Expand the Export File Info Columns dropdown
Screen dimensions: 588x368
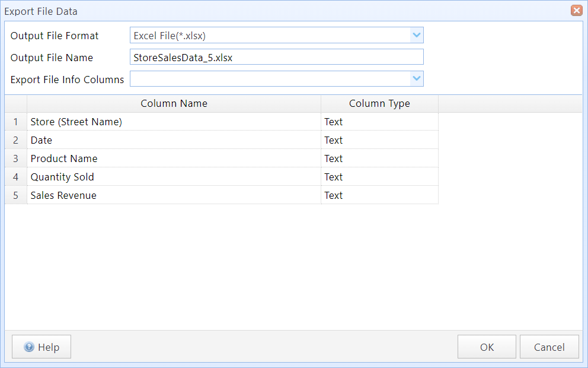click(x=417, y=79)
